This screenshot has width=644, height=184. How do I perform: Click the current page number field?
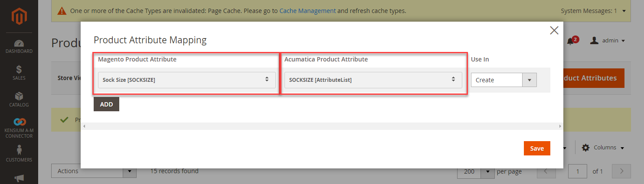[x=578, y=171]
